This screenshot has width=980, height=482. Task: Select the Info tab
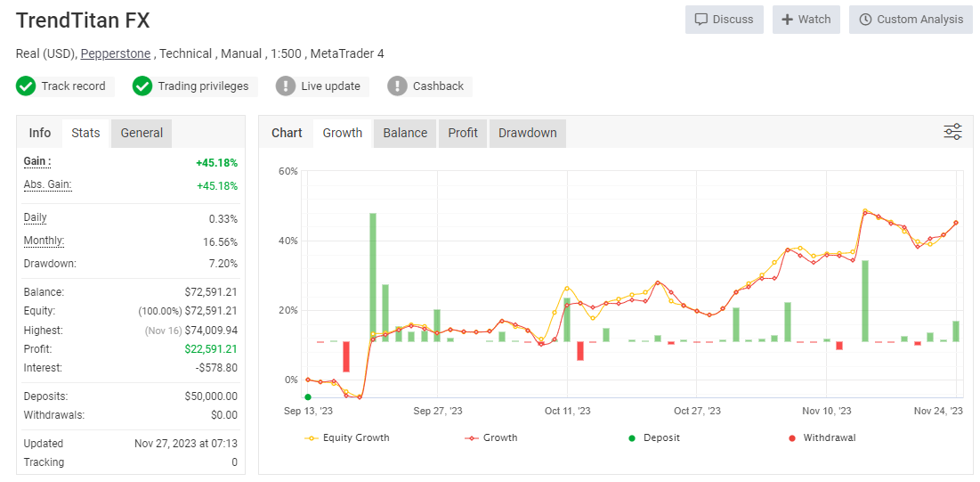(x=40, y=133)
